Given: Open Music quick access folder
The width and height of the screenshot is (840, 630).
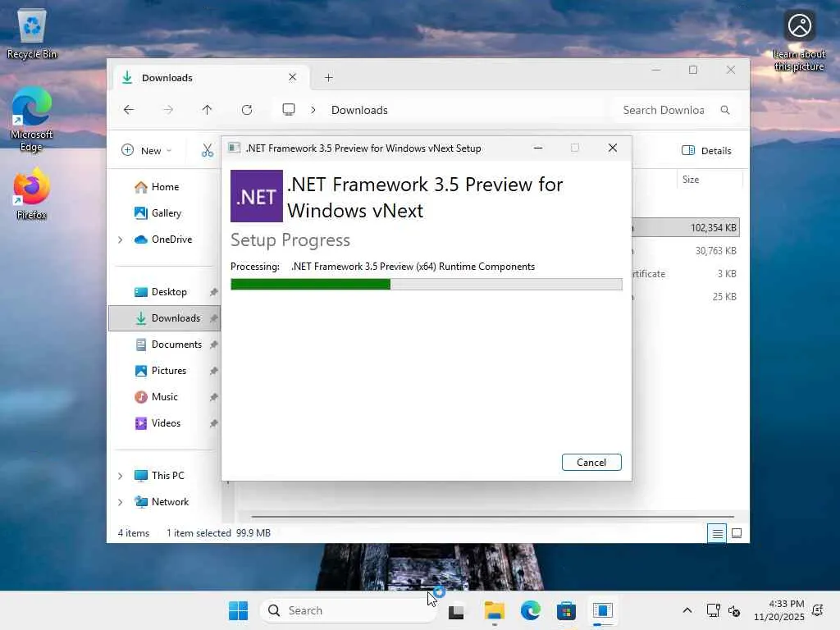Looking at the screenshot, I should pos(165,397).
